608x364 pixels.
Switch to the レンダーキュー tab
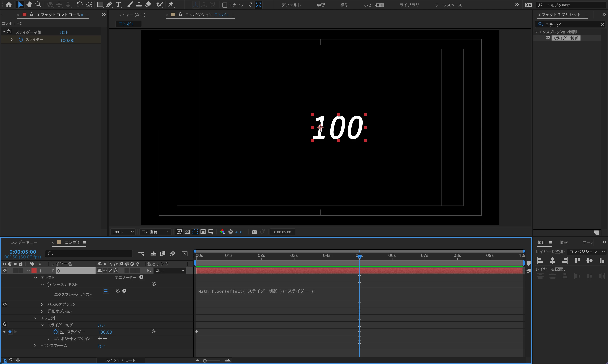[24, 242]
